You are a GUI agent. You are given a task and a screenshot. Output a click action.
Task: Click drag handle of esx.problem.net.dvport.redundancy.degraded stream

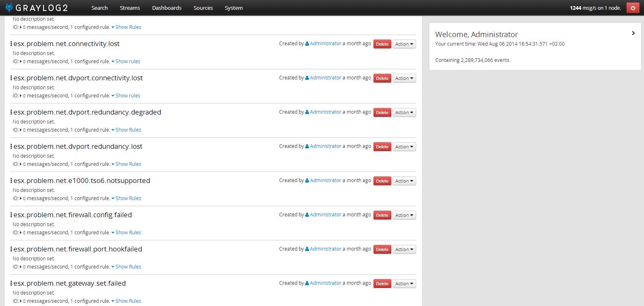[x=11, y=112]
